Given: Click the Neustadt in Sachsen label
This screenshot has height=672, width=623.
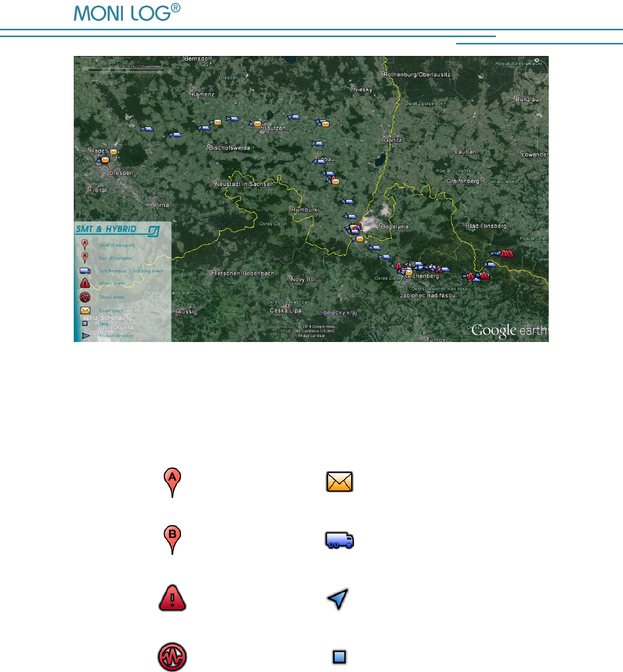Looking at the screenshot, I should click(x=244, y=184).
